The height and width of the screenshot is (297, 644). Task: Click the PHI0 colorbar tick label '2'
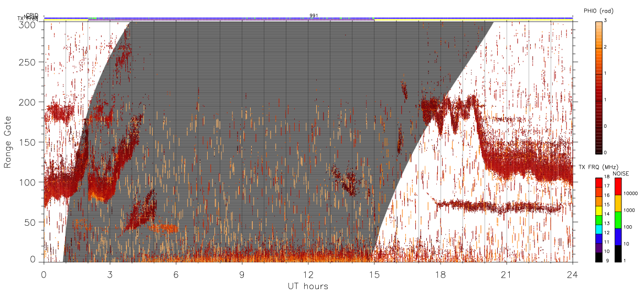click(x=606, y=48)
